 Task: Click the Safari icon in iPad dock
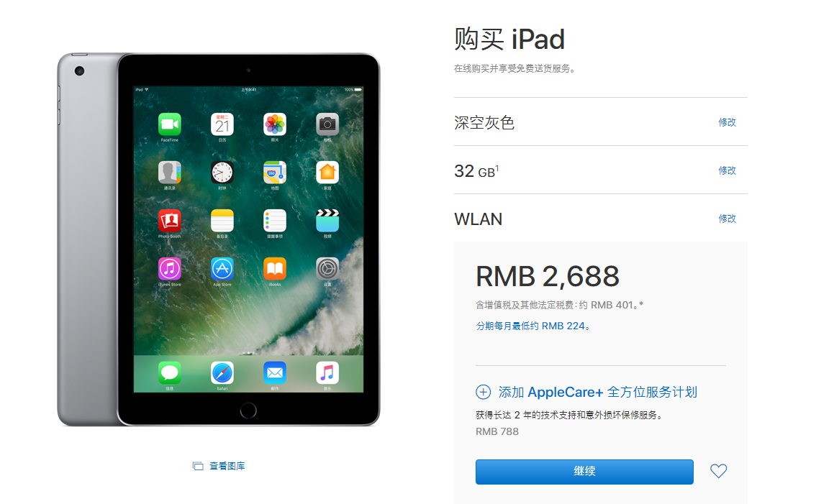(222, 373)
